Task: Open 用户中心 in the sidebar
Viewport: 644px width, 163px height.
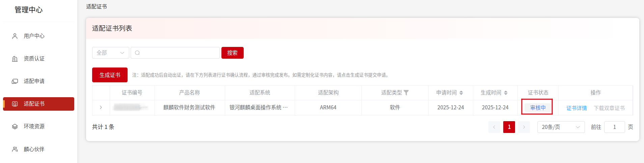Action: click(34, 36)
